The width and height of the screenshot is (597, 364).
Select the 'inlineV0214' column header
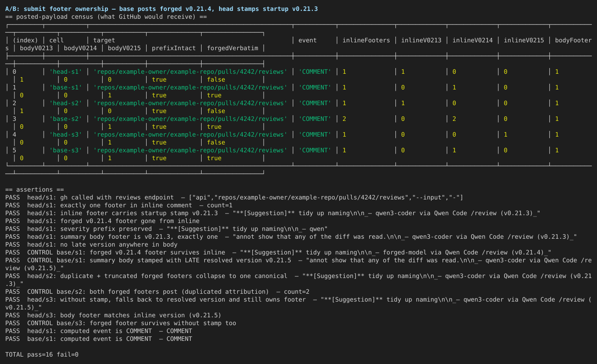pos(473,41)
